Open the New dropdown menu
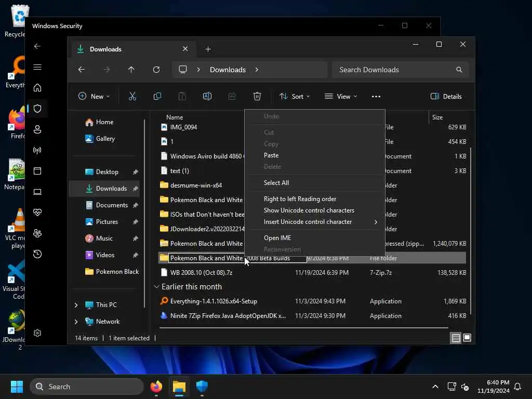Image resolution: width=532 pixels, height=399 pixels. coord(94,96)
